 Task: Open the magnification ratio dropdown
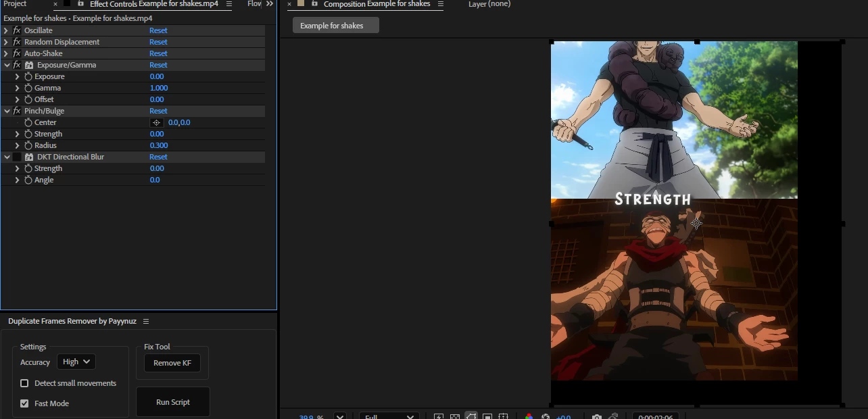[340, 417]
